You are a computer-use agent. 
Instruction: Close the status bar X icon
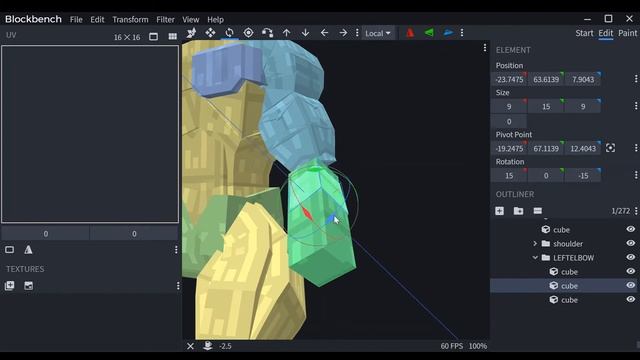(190, 346)
